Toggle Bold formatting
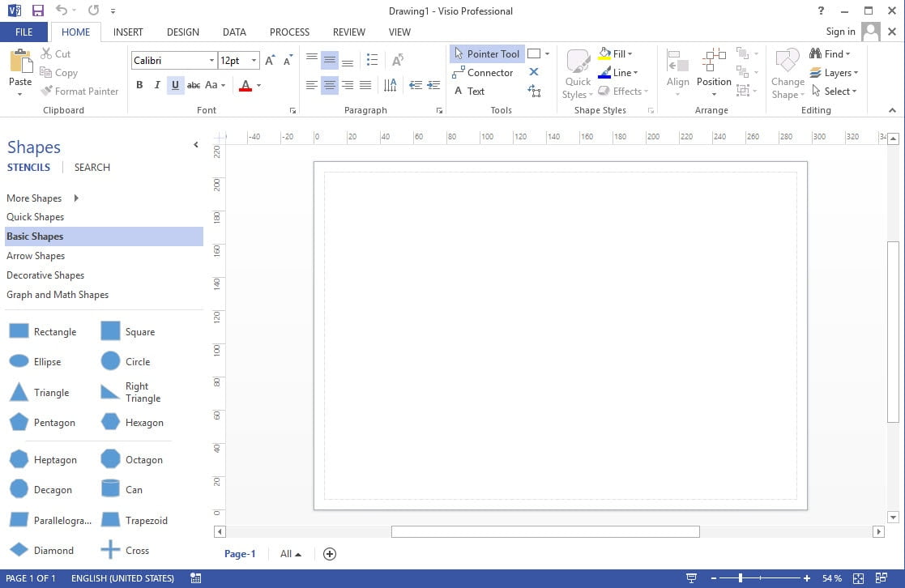This screenshot has width=905, height=588. point(139,85)
